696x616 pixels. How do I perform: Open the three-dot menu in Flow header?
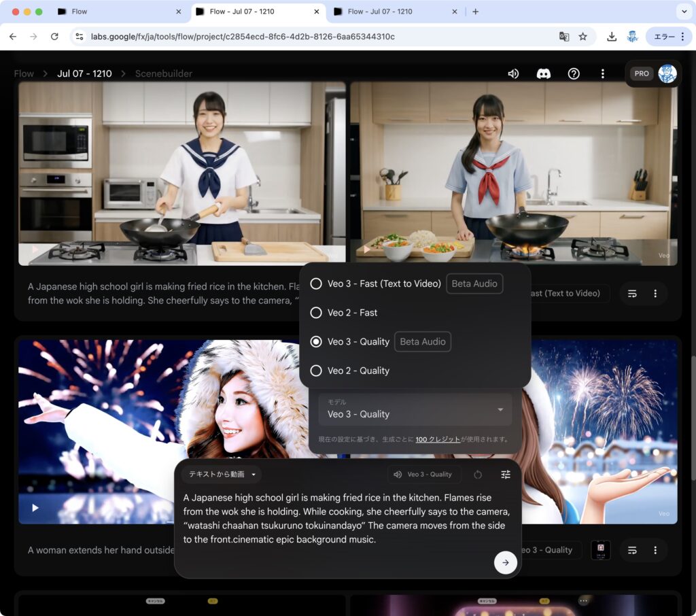[602, 73]
